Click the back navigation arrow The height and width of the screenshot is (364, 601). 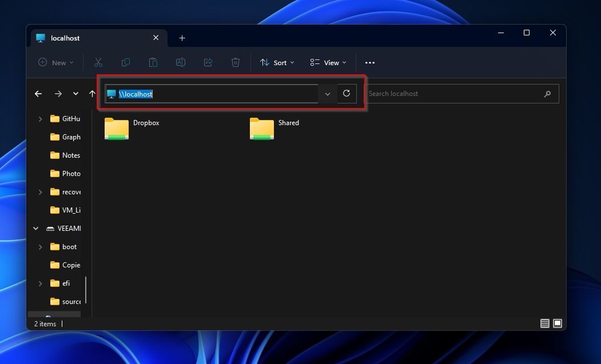[x=38, y=93]
